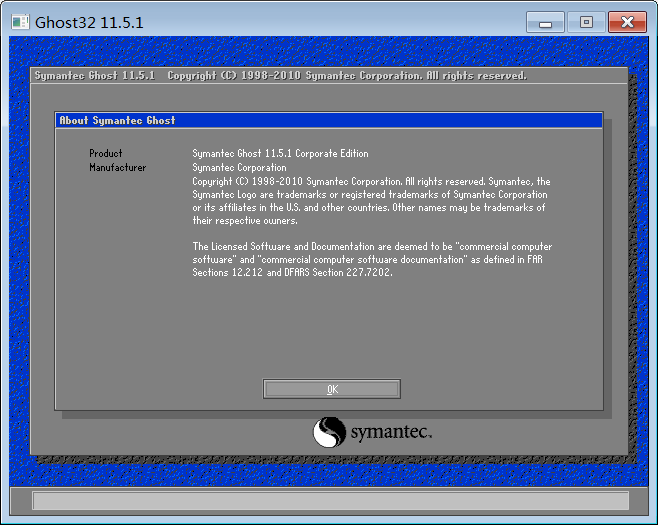
Task: Click the Symantec logo
Action: (372, 432)
